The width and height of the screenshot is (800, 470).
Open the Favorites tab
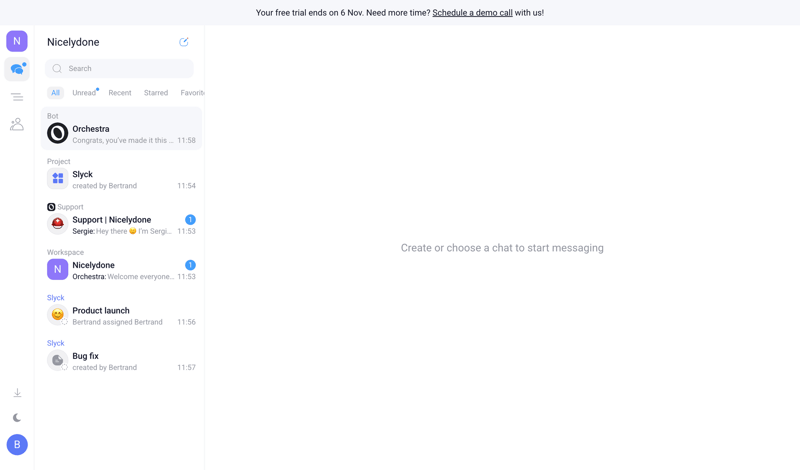pos(192,93)
